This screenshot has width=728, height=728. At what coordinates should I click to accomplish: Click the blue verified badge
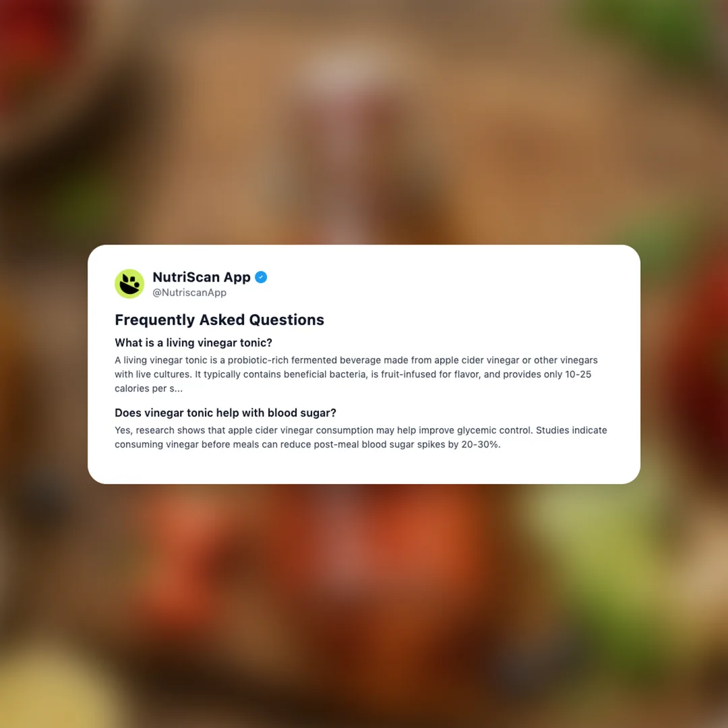pyautogui.click(x=261, y=277)
